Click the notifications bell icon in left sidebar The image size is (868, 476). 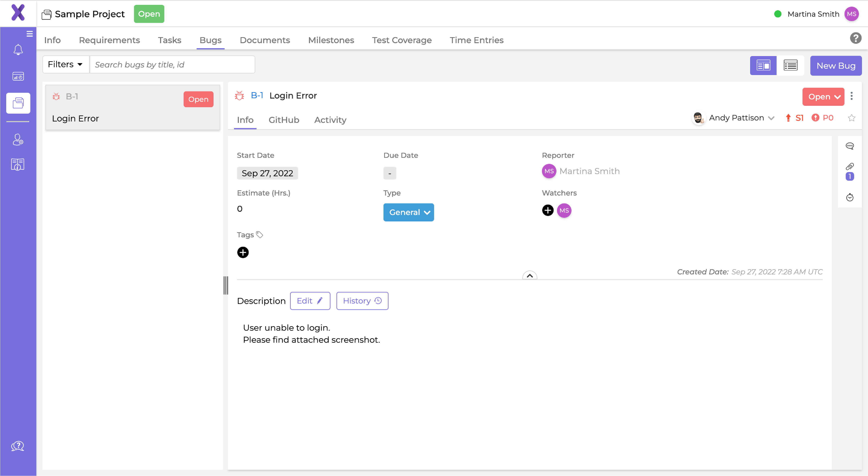(18, 49)
